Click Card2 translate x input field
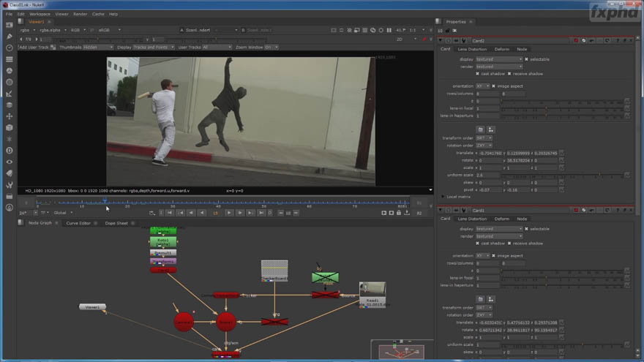644x362 pixels. pyautogui.click(x=490, y=153)
